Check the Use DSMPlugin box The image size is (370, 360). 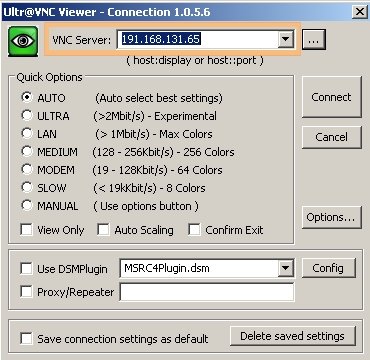pos(26,269)
